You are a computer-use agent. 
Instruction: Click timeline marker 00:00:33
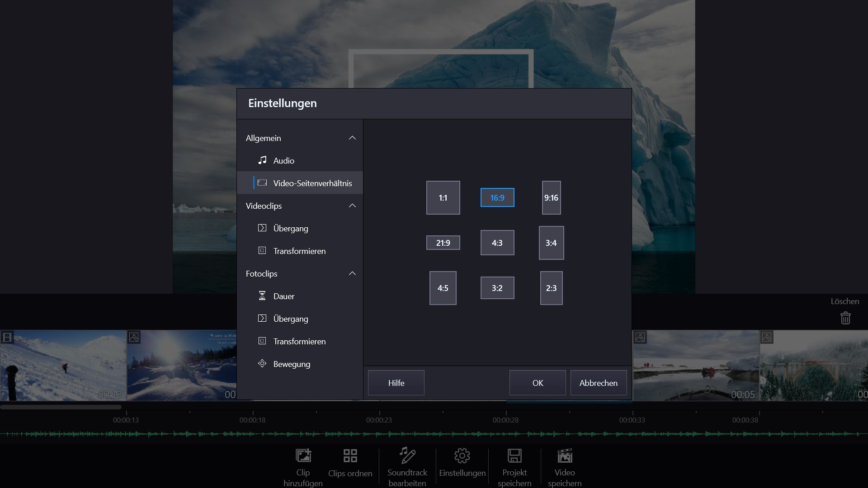point(632,420)
